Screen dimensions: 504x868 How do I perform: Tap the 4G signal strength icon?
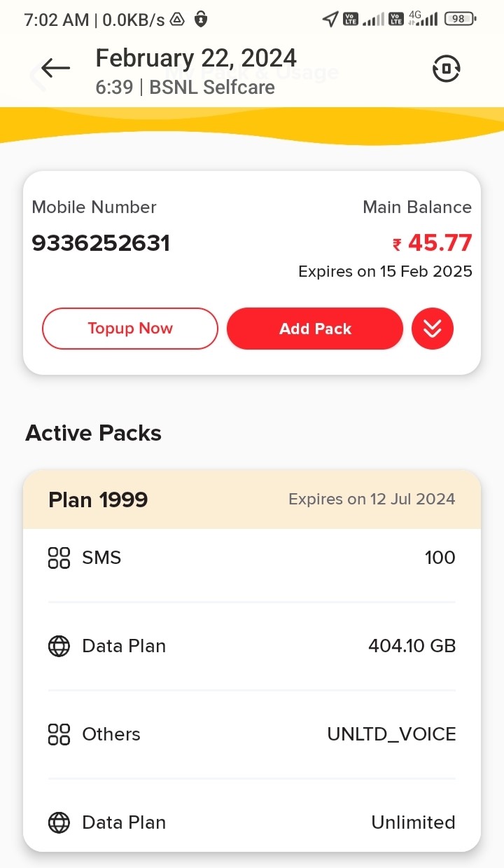(x=424, y=19)
